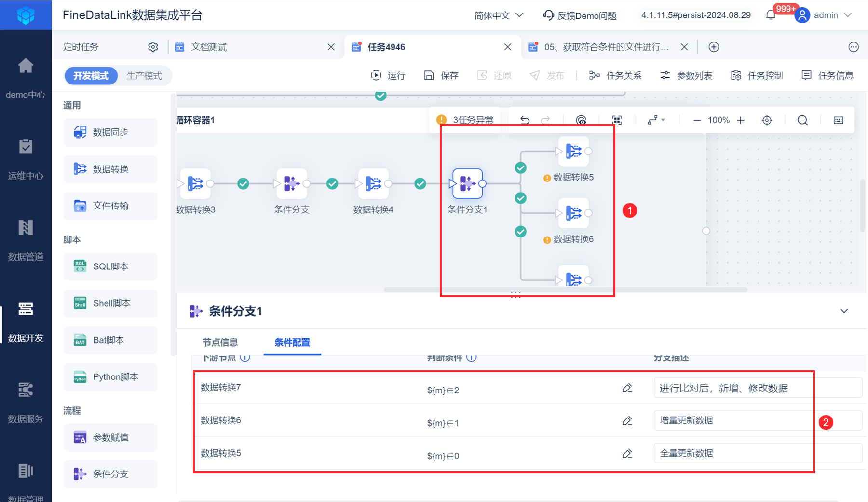This screenshot has height=502, width=868.
Task: Click the notification bell icon
Action: click(771, 15)
